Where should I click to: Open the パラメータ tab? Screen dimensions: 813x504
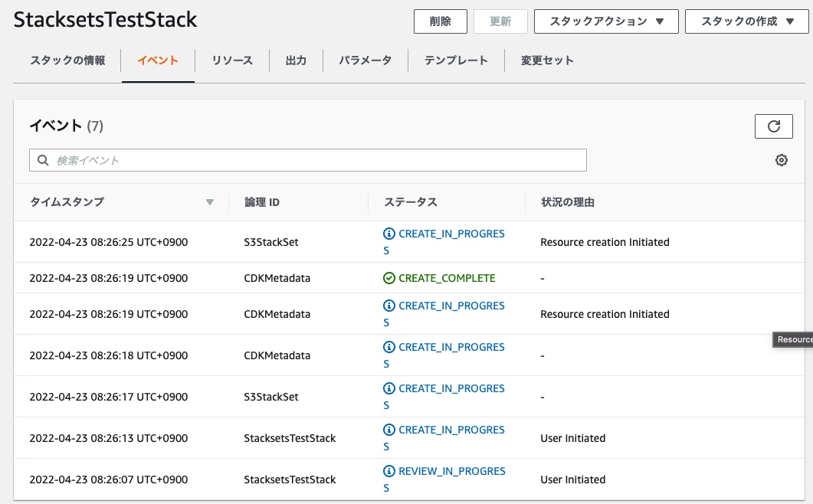(366, 59)
